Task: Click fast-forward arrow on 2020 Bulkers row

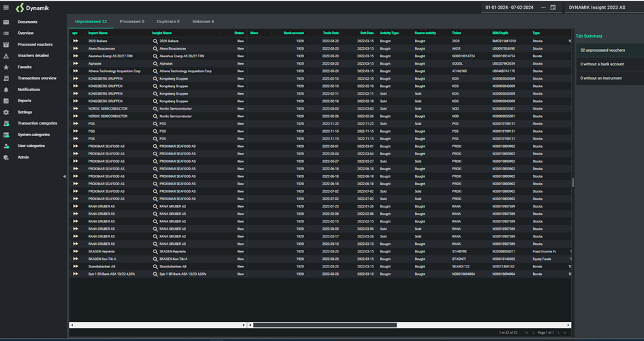Action: tap(76, 42)
